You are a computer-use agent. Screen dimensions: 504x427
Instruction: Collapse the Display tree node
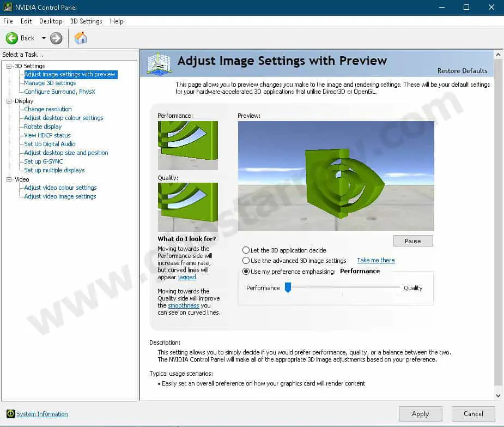[9, 101]
